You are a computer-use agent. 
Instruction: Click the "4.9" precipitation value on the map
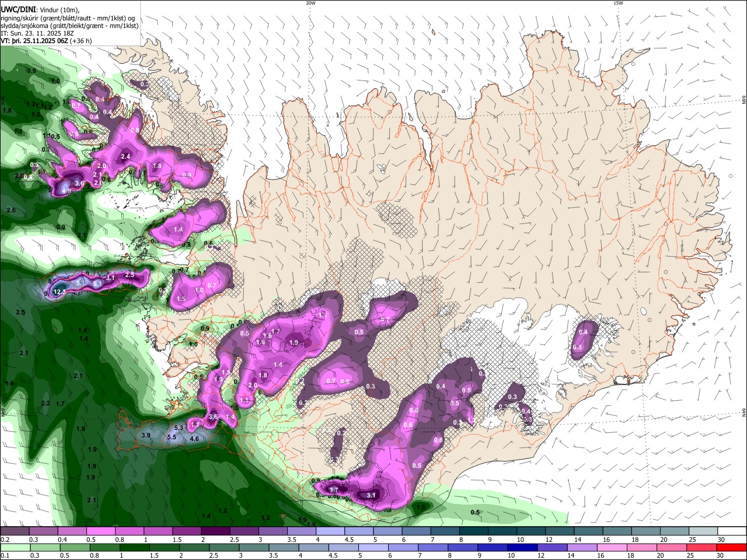66,191
